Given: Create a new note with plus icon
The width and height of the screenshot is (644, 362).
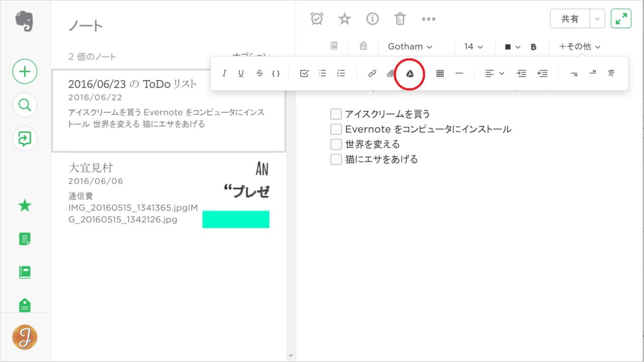Looking at the screenshot, I should pyautogui.click(x=25, y=71).
